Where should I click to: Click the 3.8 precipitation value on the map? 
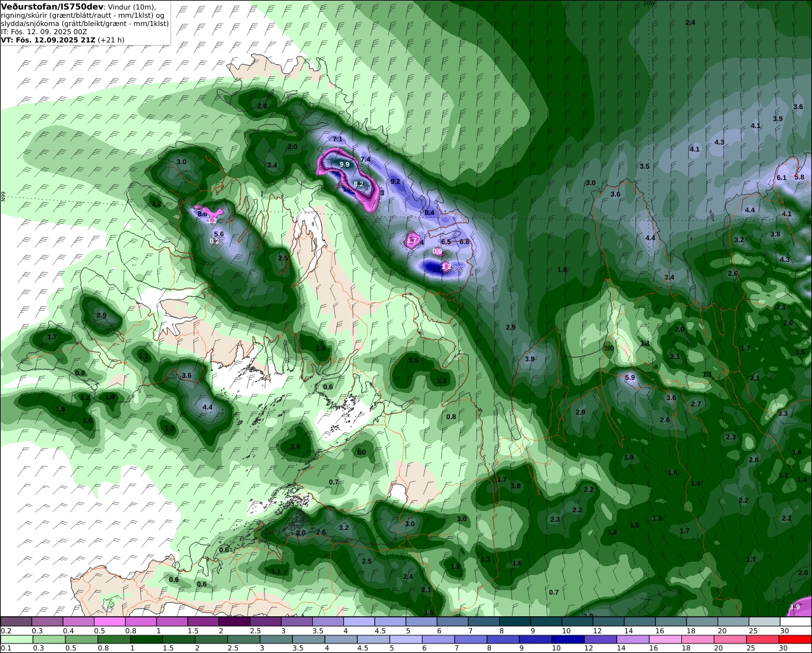(775, 234)
